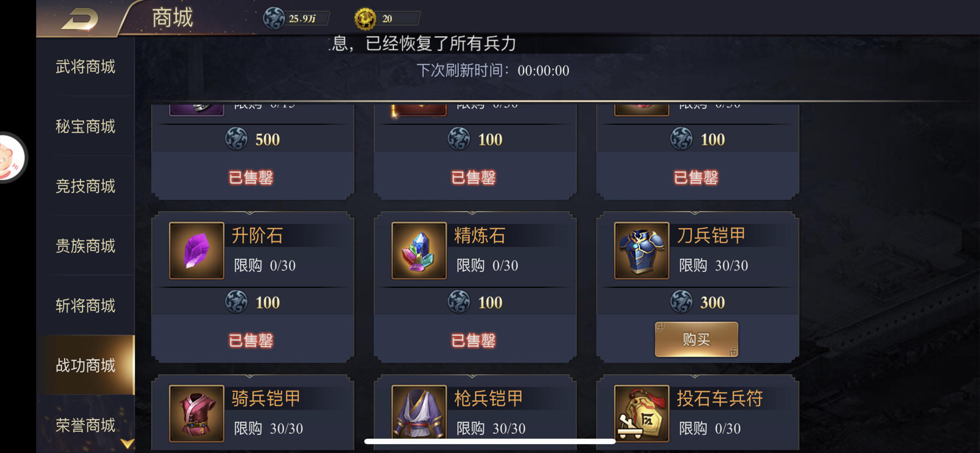Tap the blue 刀兵铠甲 armor icon
Image resolution: width=980 pixels, height=453 pixels.
(641, 251)
